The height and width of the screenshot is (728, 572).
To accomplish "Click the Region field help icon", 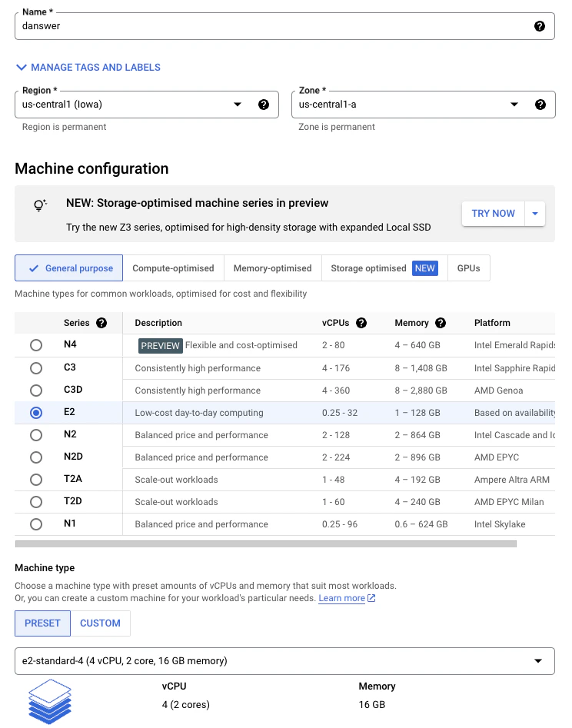I will click(264, 105).
